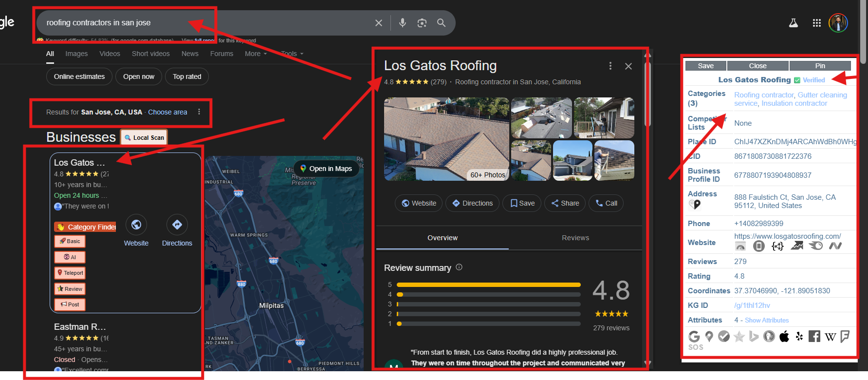Screen dimensions: 868x380
Task: Click the Choose area link
Action: [x=167, y=112]
